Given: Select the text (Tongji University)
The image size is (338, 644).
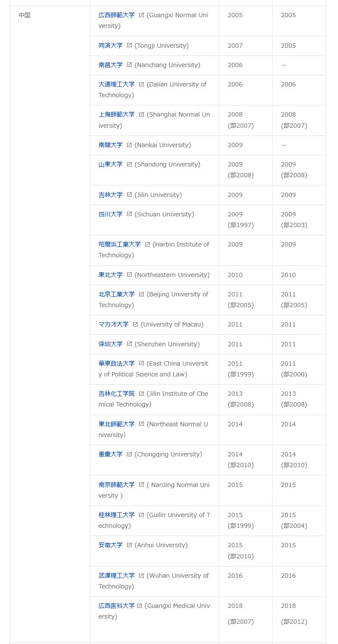Looking at the screenshot, I should 161,46.
